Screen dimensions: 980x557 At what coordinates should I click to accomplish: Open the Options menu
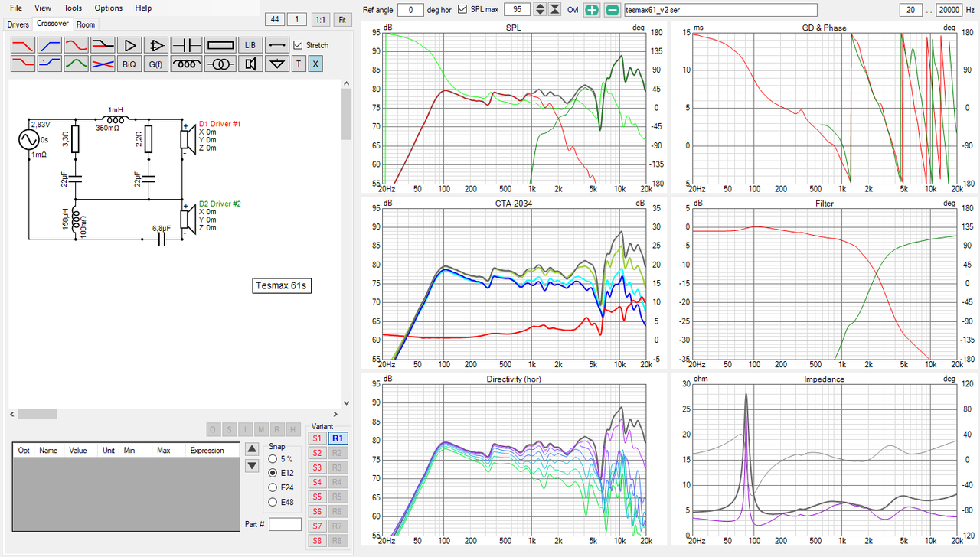(109, 8)
